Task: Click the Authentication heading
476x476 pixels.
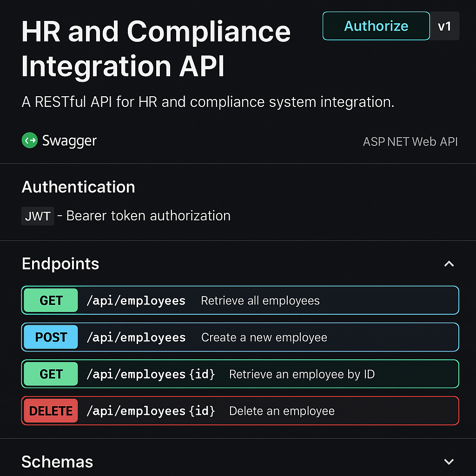Action: tap(78, 187)
